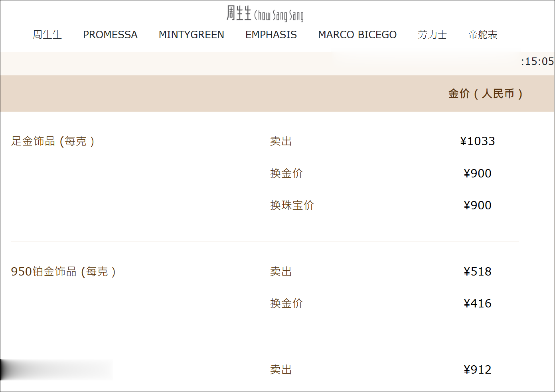This screenshot has width=555, height=392.
Task: Click the 劳力士 navigation link
Action: [432, 35]
